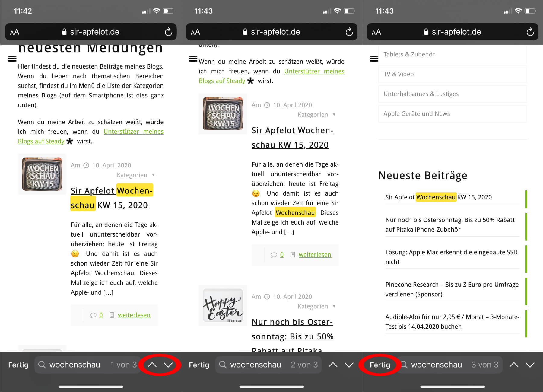Open comments icon beside weiterlesen under Happy Easter thumbnail's previous post
Viewport: 543px width, 392px height.
point(274,255)
